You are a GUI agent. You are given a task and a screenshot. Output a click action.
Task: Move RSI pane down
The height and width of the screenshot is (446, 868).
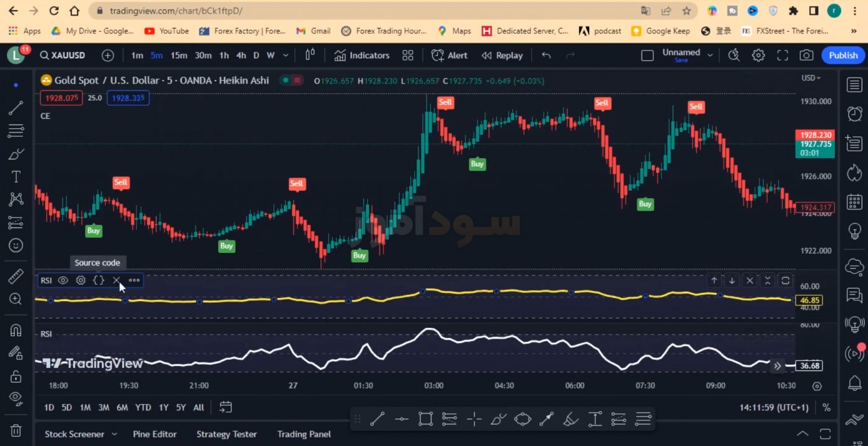pos(732,281)
